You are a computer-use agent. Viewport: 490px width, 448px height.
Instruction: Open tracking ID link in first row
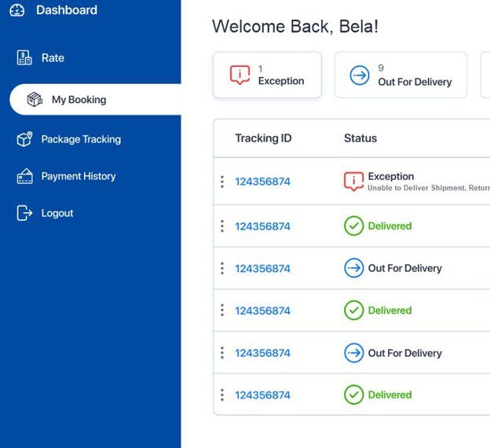(x=262, y=182)
